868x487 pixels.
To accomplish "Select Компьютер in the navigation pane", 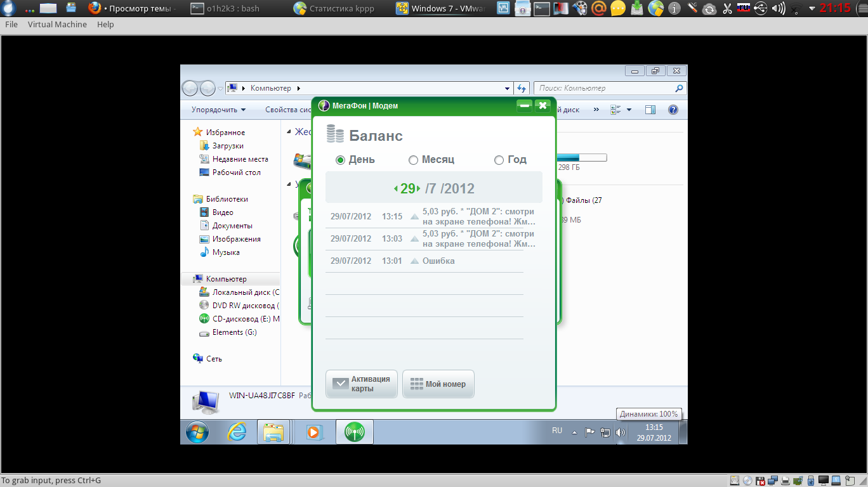I will pyautogui.click(x=230, y=279).
